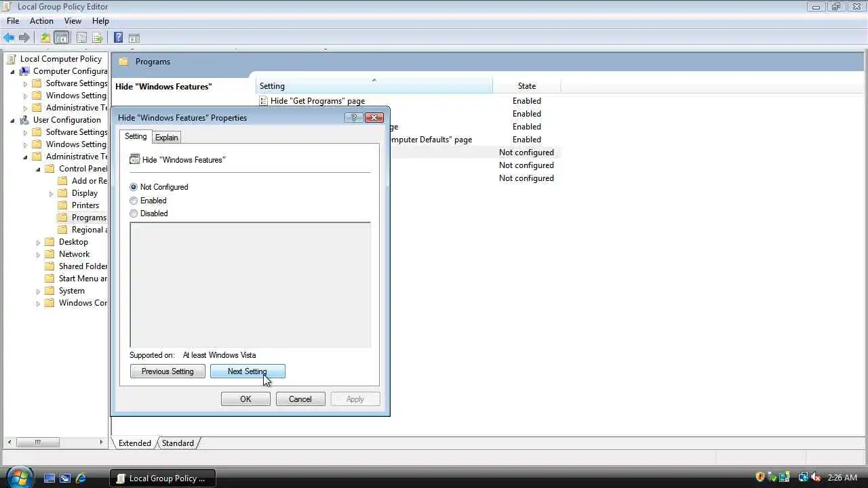Viewport: 868px width, 488px height.
Task: Open the Action menu
Action: click(41, 21)
